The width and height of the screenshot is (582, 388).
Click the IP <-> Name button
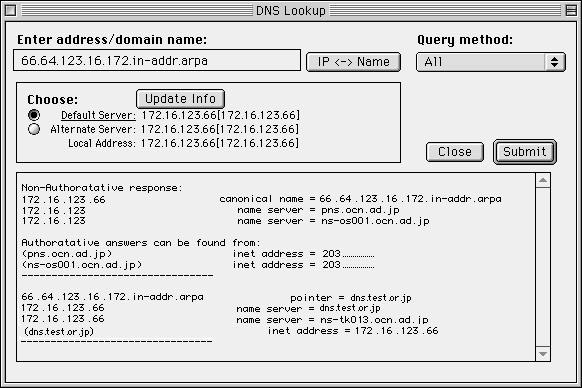[x=353, y=62]
